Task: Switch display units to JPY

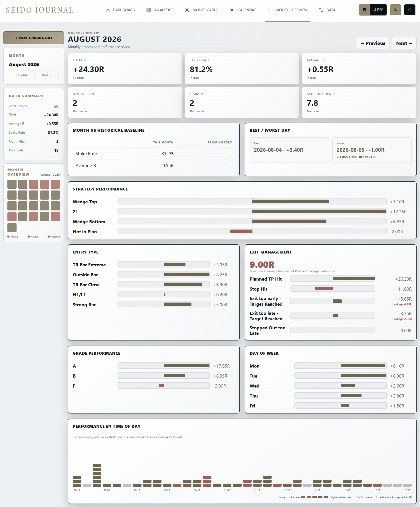Action: [x=378, y=10]
